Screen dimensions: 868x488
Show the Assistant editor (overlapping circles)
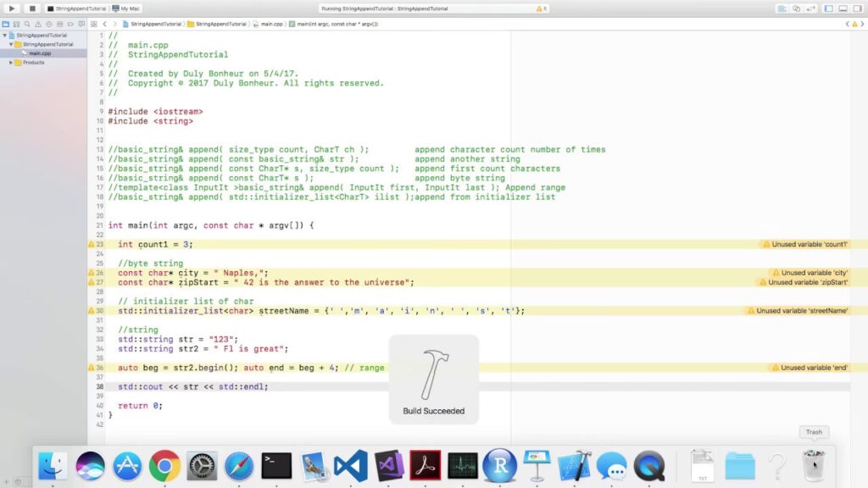point(796,8)
